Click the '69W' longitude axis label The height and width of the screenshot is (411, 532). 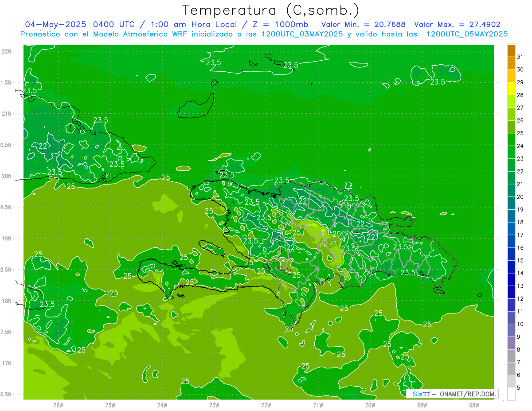pyautogui.click(x=422, y=405)
